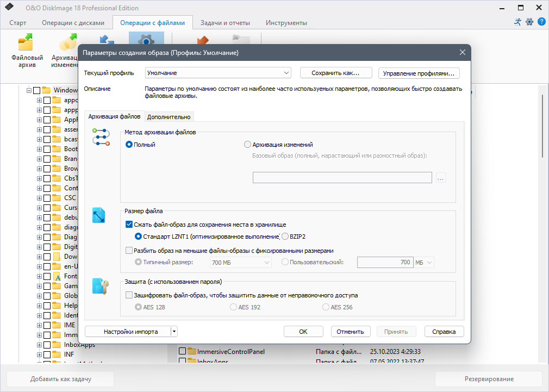Open the Операции с дисками tab
The height and width of the screenshot is (392, 549).
tap(73, 23)
